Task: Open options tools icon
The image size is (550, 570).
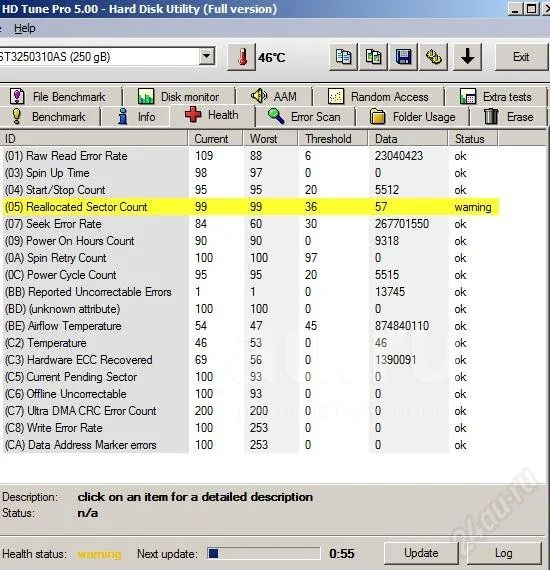Action: click(433, 57)
